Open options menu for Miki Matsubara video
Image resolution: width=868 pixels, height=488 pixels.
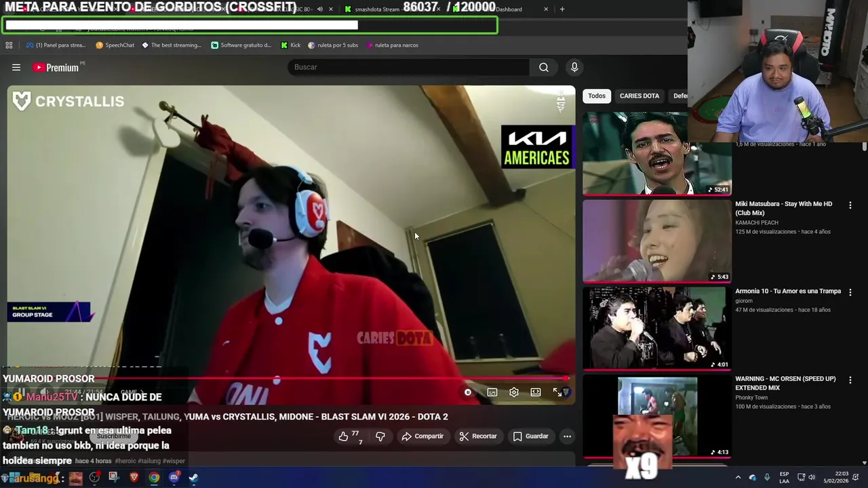pyautogui.click(x=850, y=205)
